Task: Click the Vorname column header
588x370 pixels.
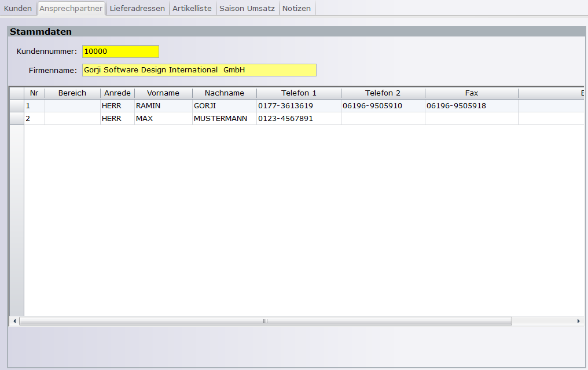Action: pyautogui.click(x=163, y=93)
